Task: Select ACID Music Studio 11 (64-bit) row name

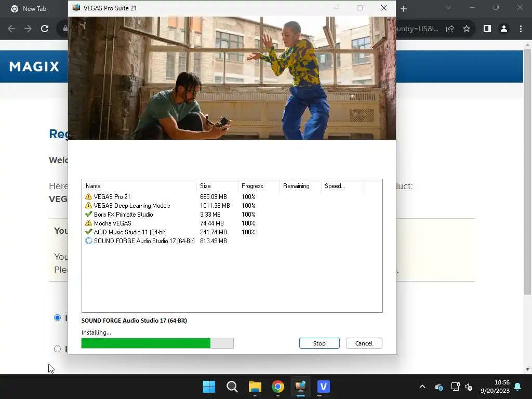Action: point(130,232)
